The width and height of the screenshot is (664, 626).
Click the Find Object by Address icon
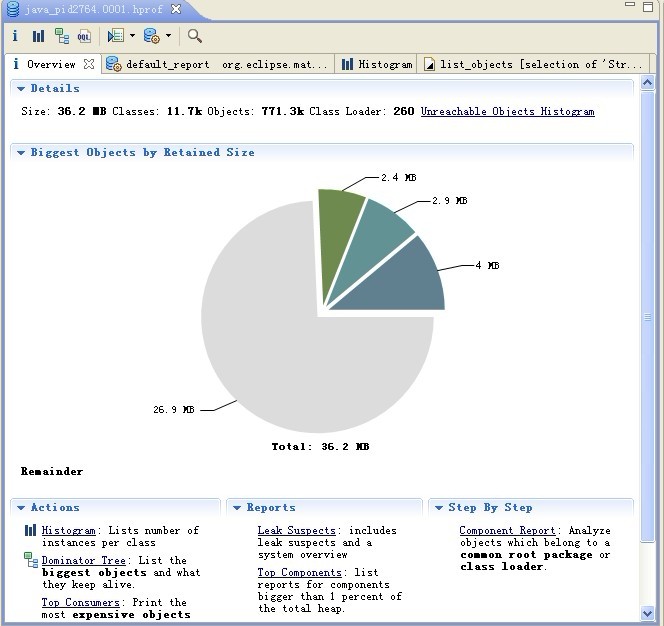(195, 36)
